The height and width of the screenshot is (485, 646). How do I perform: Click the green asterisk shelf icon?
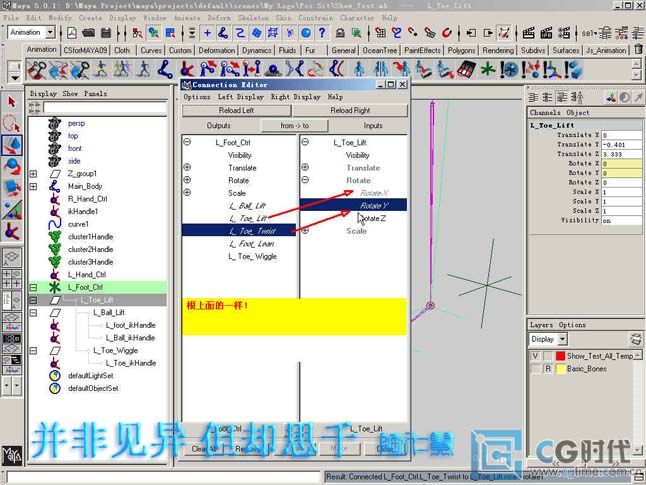pyautogui.click(x=488, y=69)
